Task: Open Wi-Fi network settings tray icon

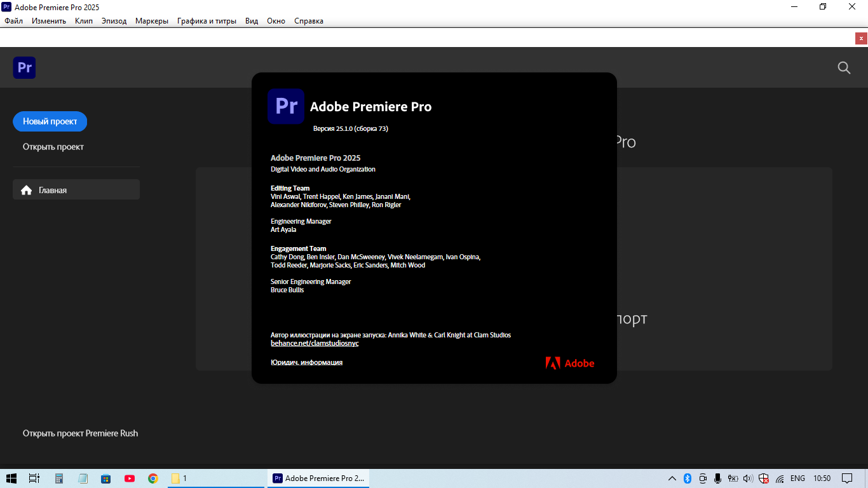Action: [x=779, y=478]
